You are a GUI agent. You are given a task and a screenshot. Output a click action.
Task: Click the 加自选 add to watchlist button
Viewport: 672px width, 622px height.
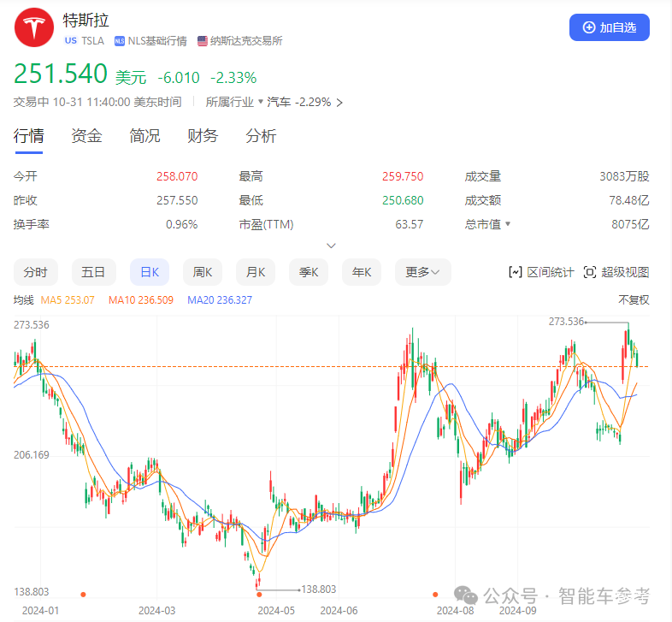click(609, 27)
